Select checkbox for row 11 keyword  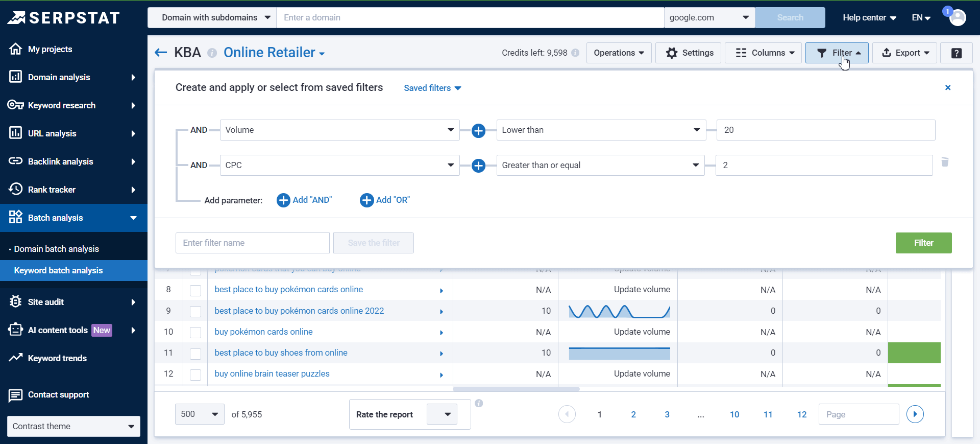click(x=195, y=354)
